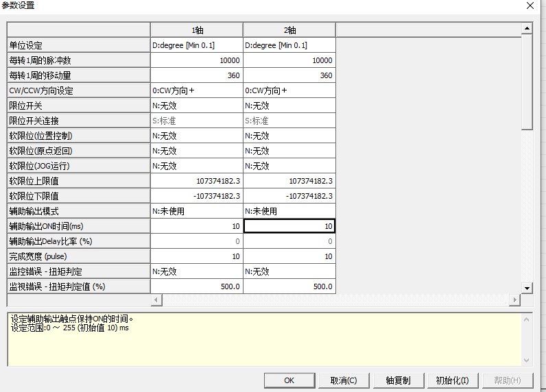Select the 1轴 column header
Image resolution: width=546 pixels, height=392 pixels.
[196, 30]
